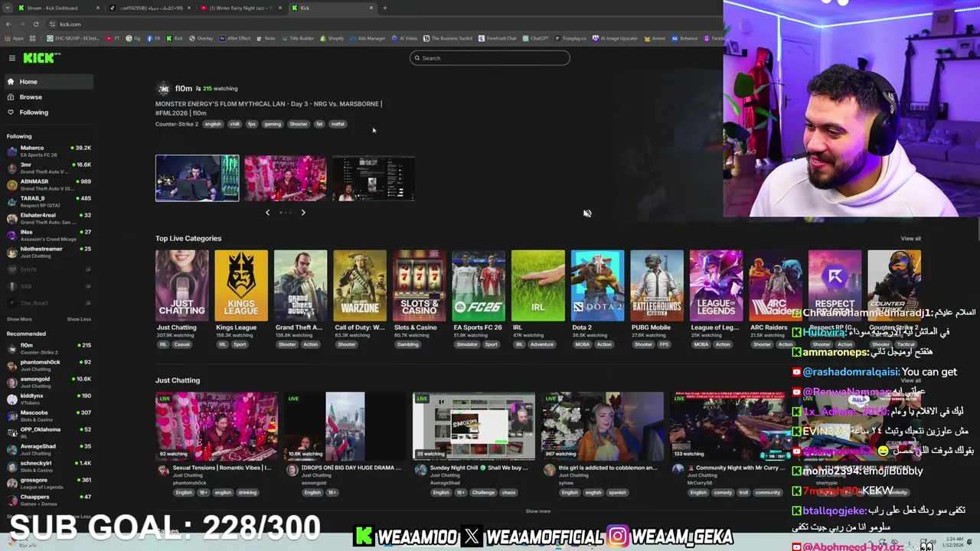Open 3mr's avatar in Following list

tap(11, 168)
